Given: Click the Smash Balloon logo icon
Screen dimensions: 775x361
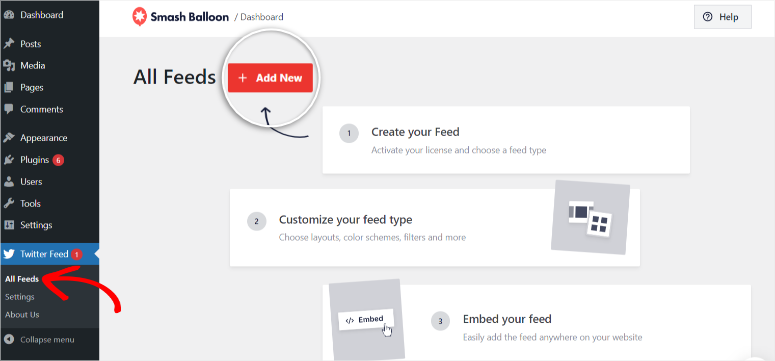Looking at the screenshot, I should click(139, 17).
